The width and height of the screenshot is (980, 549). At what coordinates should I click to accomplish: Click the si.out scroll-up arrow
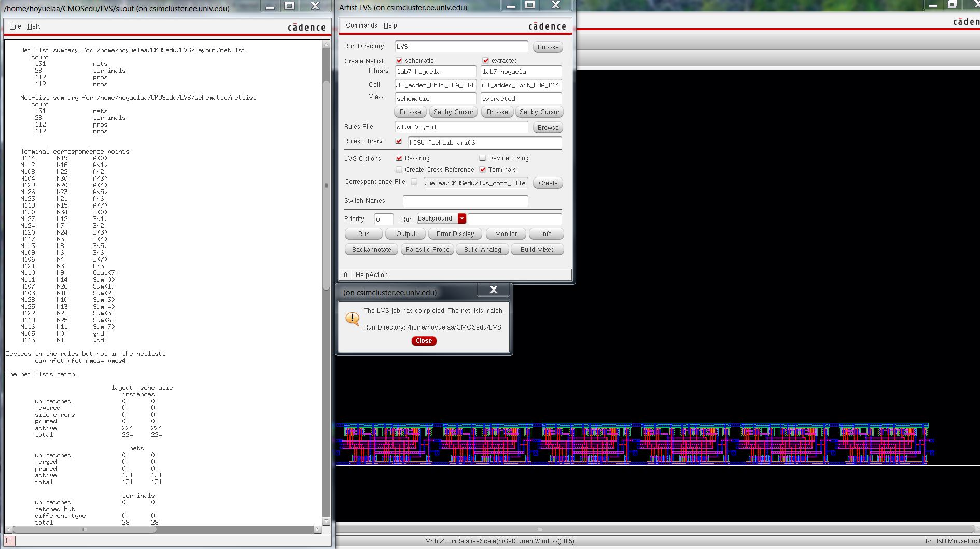[x=326, y=45]
